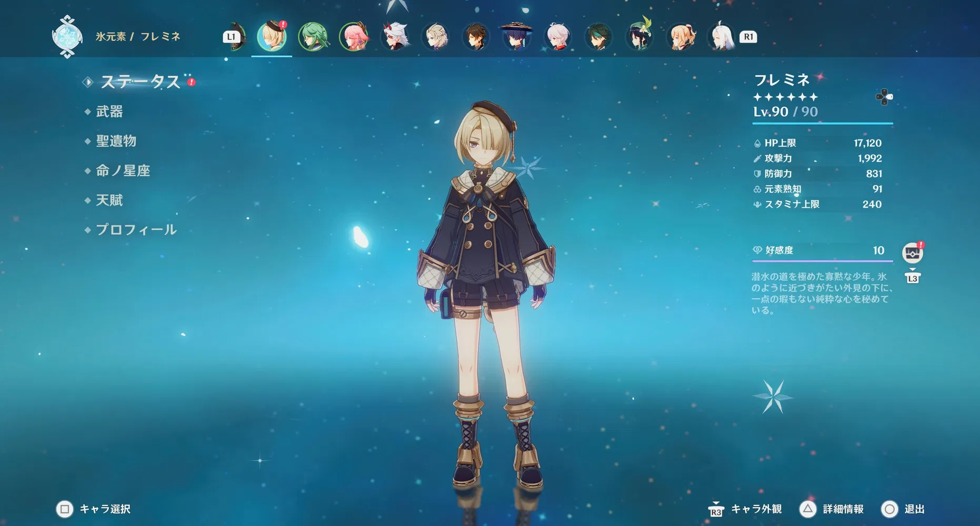The width and height of the screenshot is (980, 526).
Task: Switch to the dark brown-haired character portrait
Action: pyautogui.click(x=476, y=36)
